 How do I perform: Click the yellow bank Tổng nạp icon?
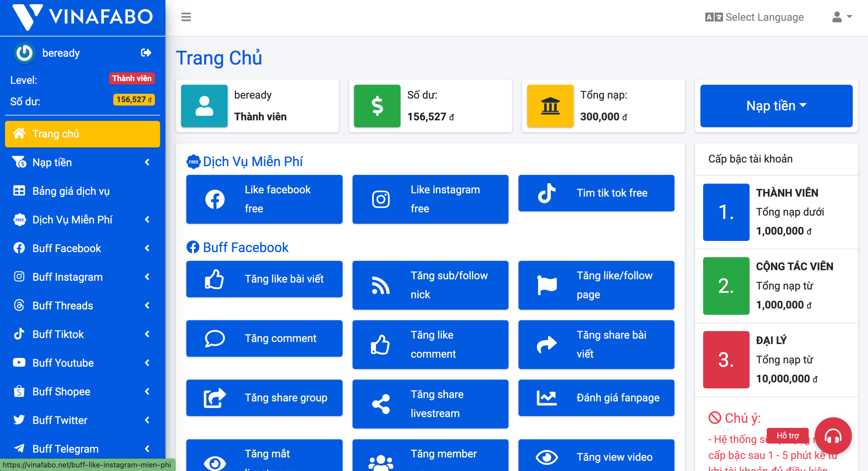(550, 106)
